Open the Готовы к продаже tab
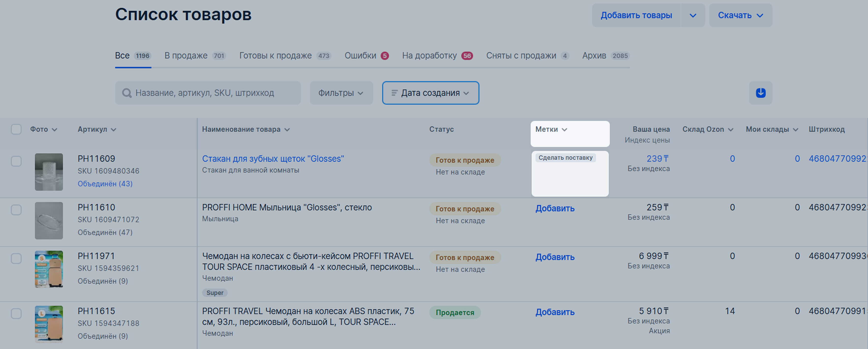Viewport: 868px width, 349px height. 285,56
